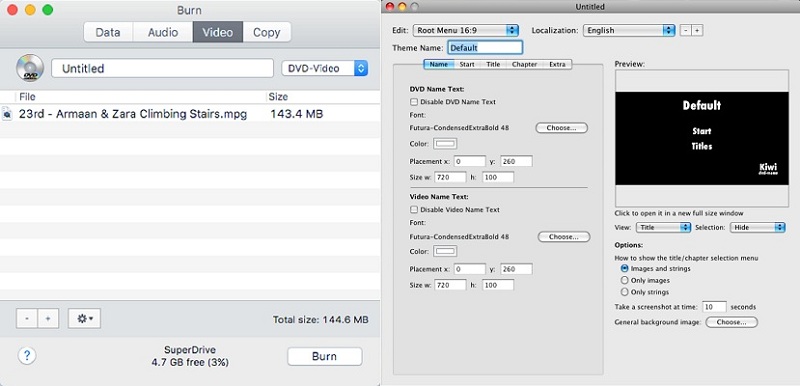Click the mpg file icon in list

pyautogui.click(x=7, y=114)
